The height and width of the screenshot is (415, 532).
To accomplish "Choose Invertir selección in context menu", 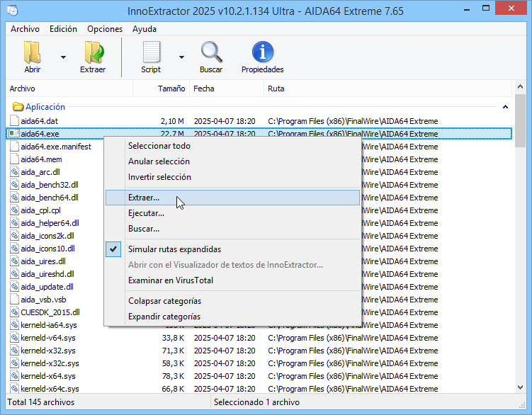I will click(232, 177).
